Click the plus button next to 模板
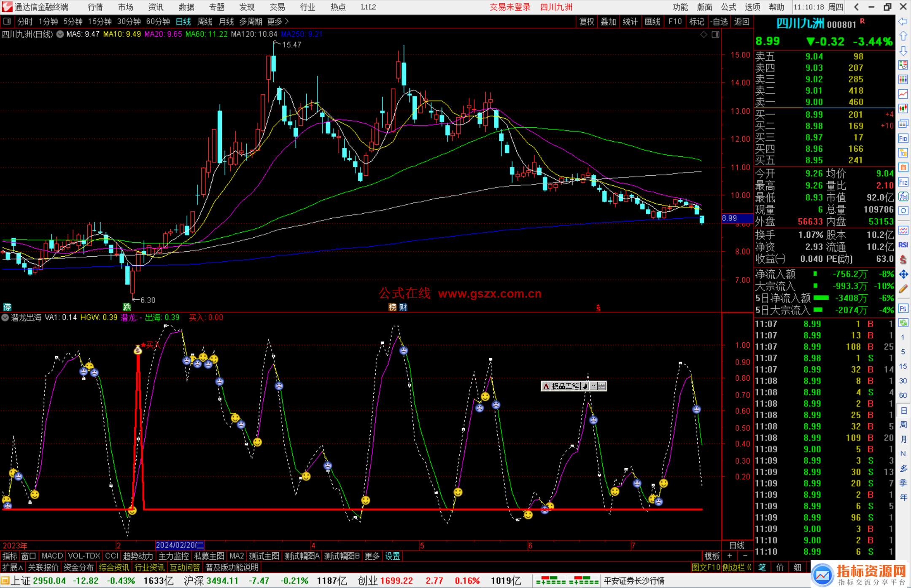The image size is (911, 588). 730,556
